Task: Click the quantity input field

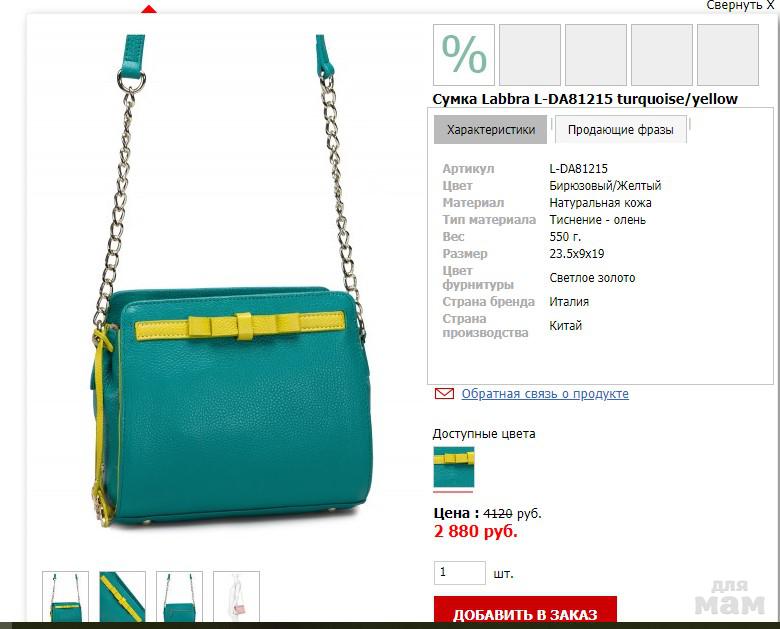Action: click(460, 573)
